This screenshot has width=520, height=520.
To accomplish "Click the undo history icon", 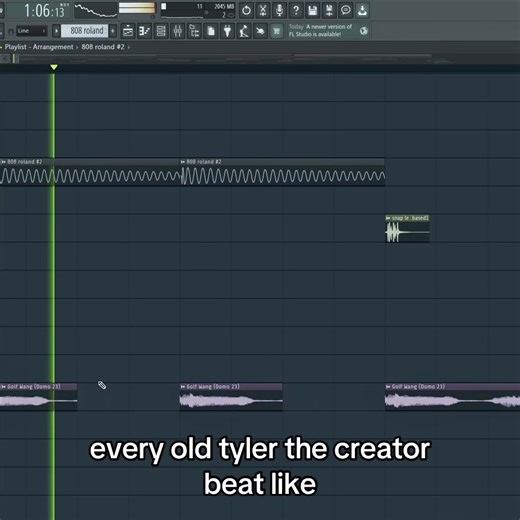I will [246, 11].
